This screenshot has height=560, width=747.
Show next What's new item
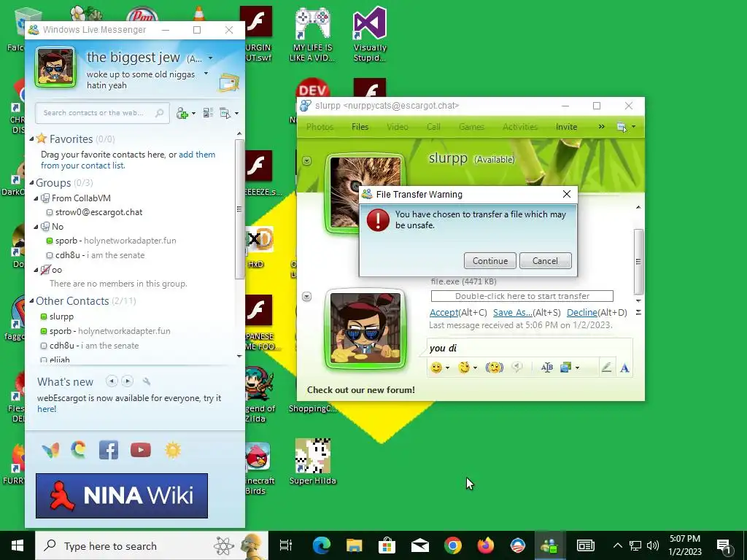click(x=127, y=381)
